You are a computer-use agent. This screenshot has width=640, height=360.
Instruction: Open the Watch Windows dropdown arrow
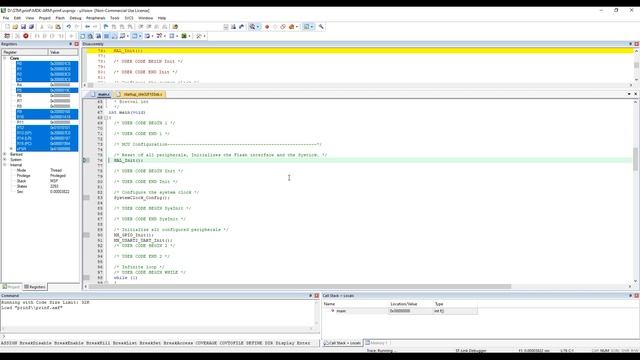coord(128,36)
